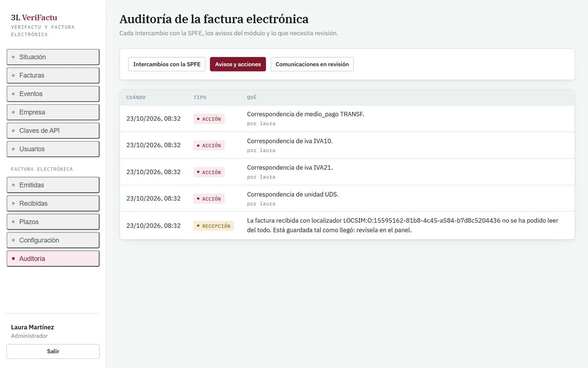Click the Administrador role label
Image resolution: width=588 pixels, height=368 pixels.
29,336
